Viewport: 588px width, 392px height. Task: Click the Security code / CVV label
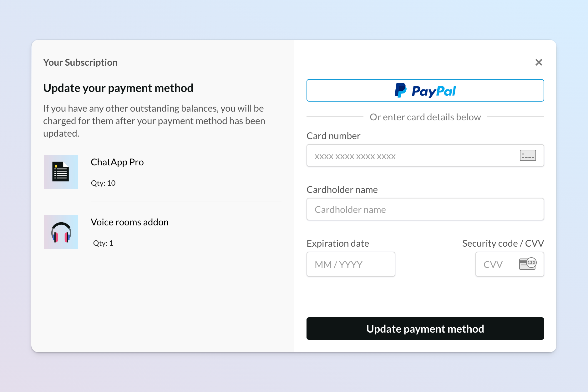(x=503, y=243)
